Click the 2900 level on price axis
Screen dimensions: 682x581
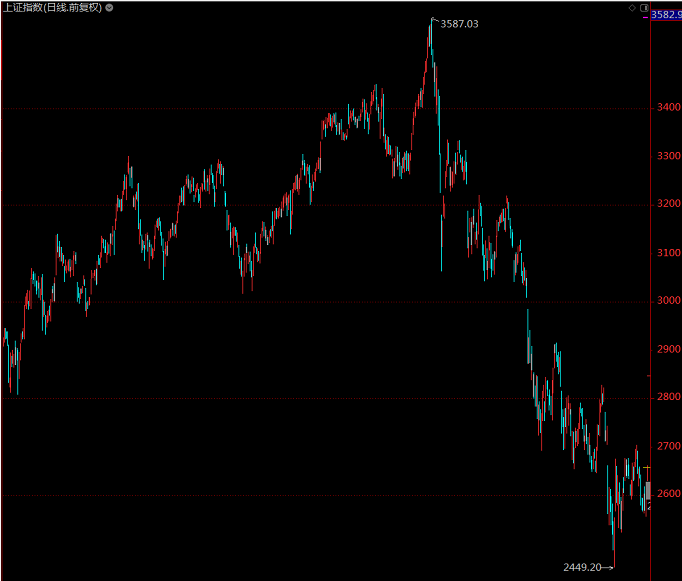(x=667, y=351)
